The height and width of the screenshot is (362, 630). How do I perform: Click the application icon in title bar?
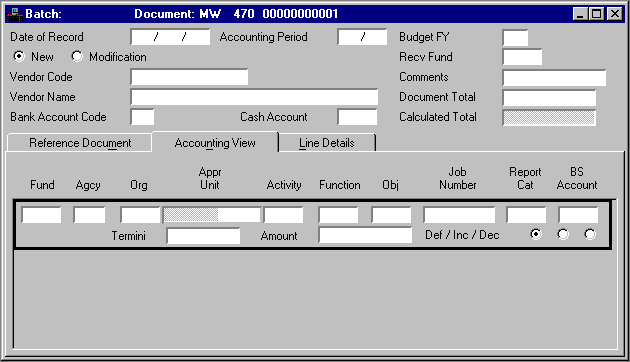[x=15, y=14]
